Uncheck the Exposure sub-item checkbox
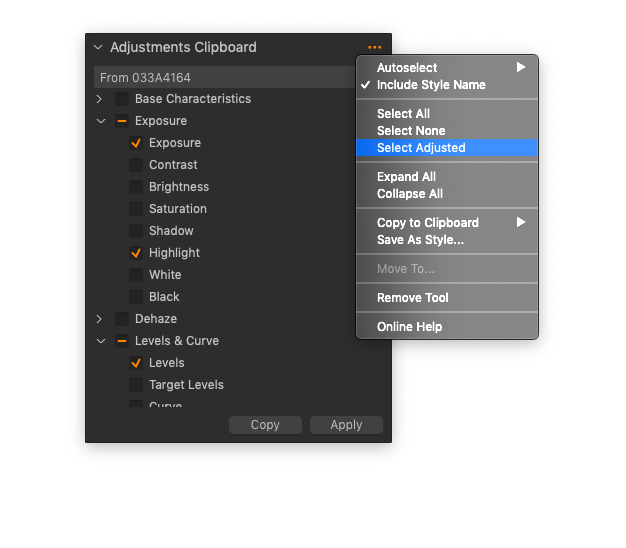Screen dimensions: 626x548 point(136,143)
